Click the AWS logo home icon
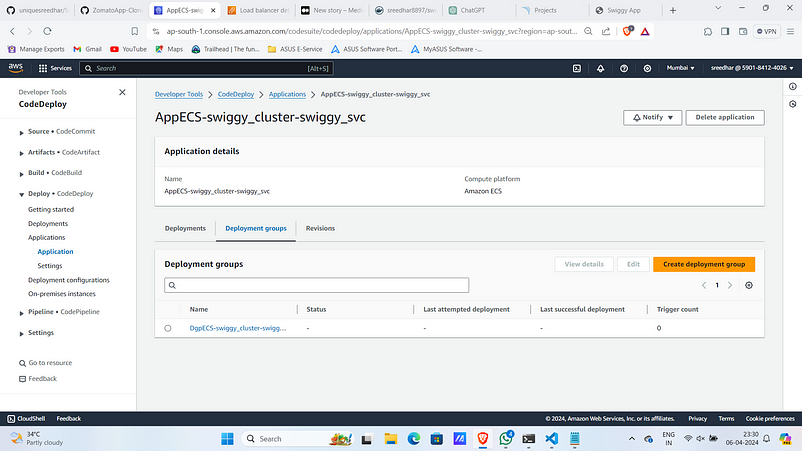Screen dimensions: 802x451 15,67
